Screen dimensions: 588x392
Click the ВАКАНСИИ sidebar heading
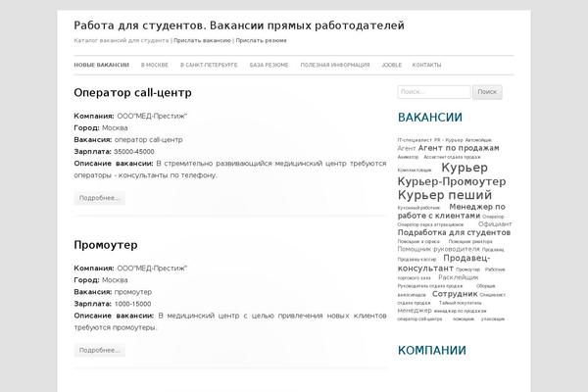pos(430,118)
